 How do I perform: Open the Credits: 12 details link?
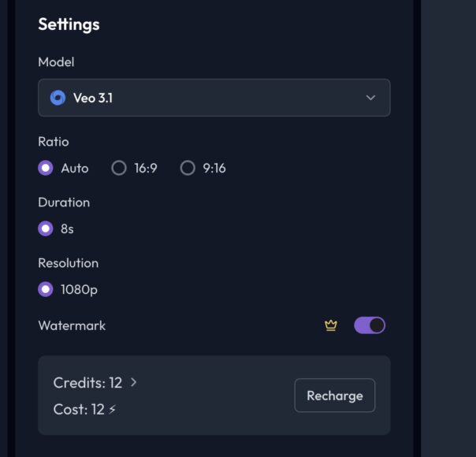[x=87, y=382]
